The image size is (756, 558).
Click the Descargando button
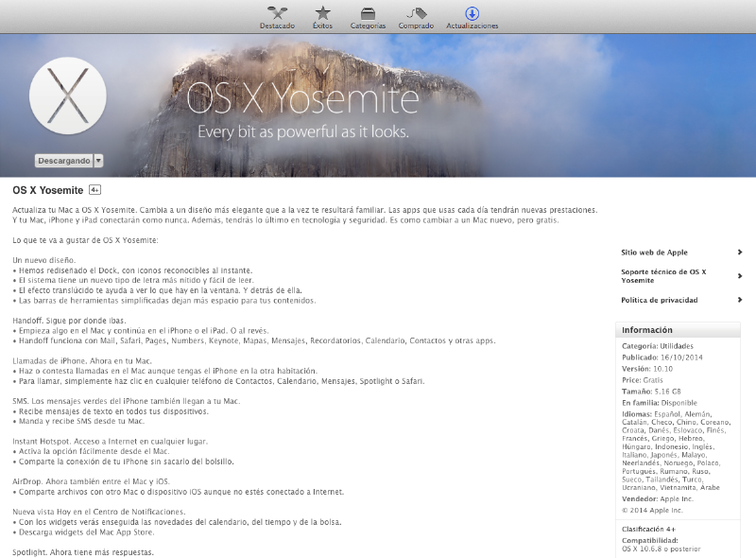[x=63, y=161]
